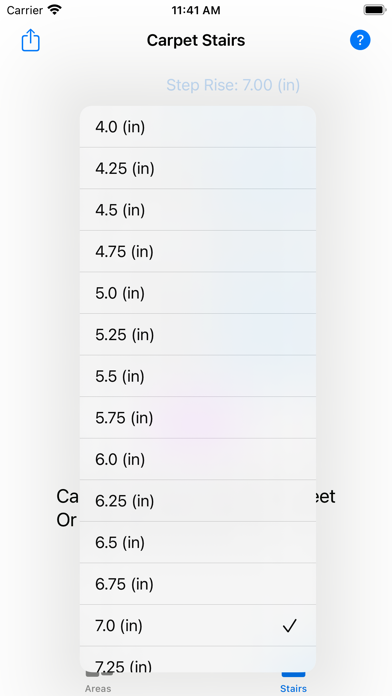
Task: Select 6.0 (in) from the list
Action: pyautogui.click(x=198, y=459)
